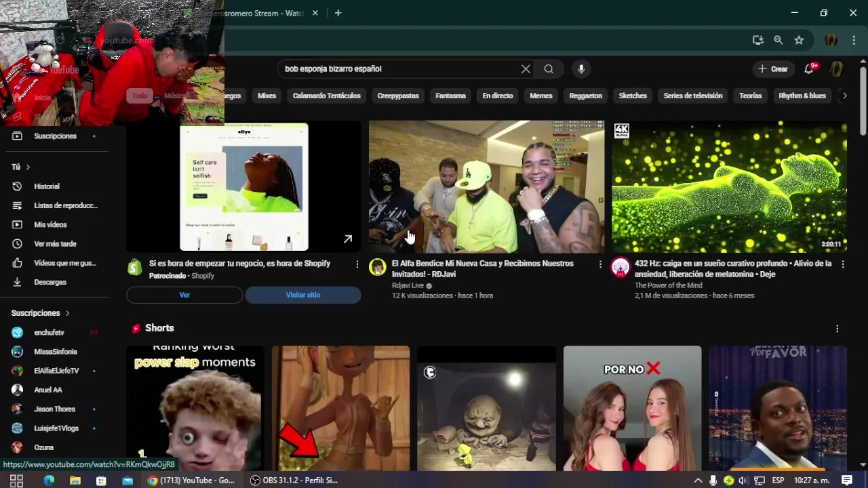Open Chrome three-dot menu
868x488 pixels.
click(x=854, y=40)
